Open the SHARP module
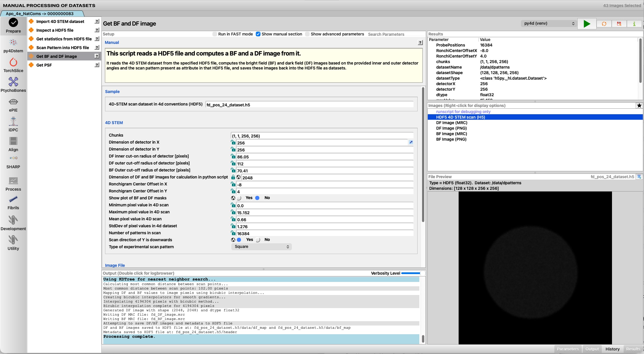Screen dimensions: 644x354 (x=13, y=162)
